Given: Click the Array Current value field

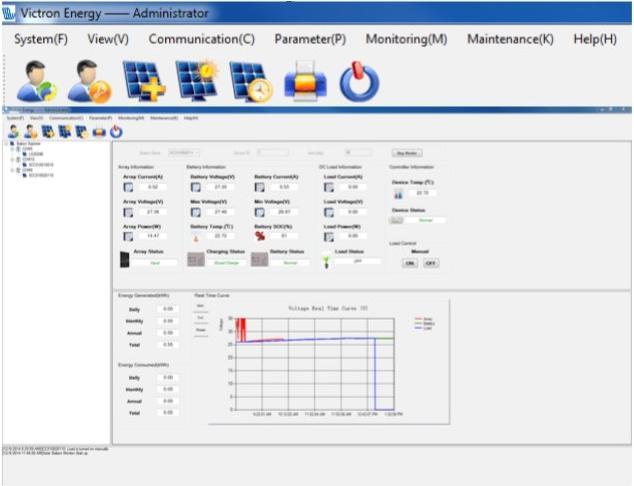Looking at the screenshot, I should pos(153,187).
